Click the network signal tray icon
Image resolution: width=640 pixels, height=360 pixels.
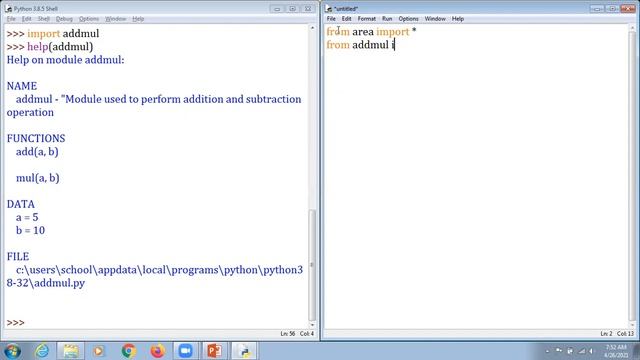point(582,351)
